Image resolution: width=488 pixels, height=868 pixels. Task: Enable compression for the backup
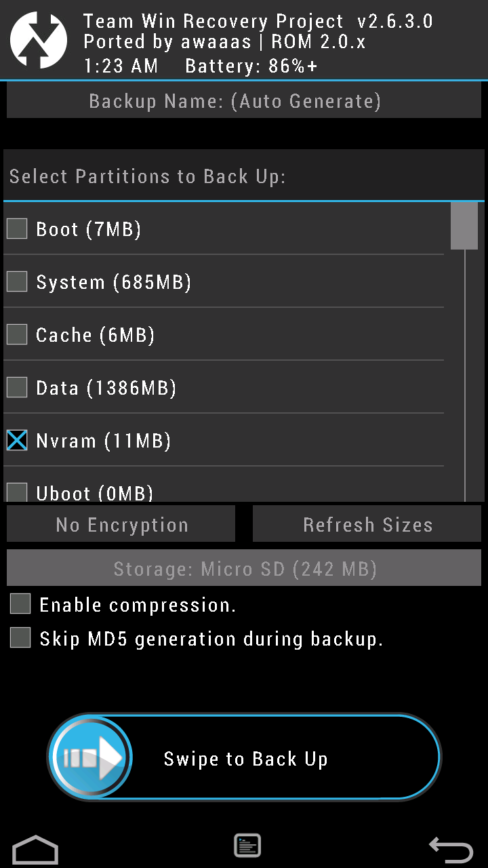pos(20,604)
